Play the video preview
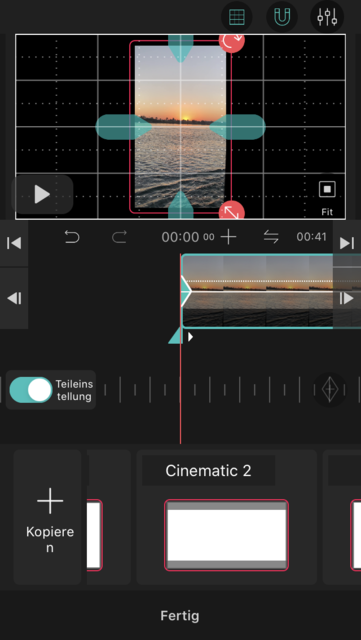Screen dimensions: 361x640 (x=42, y=194)
